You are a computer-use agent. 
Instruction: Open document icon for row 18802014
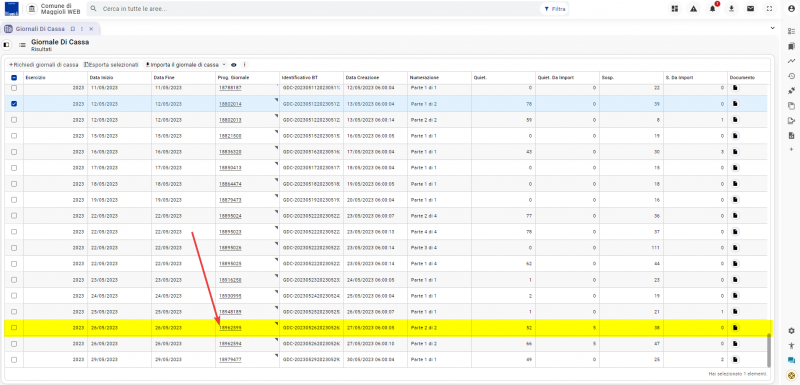pyautogui.click(x=735, y=104)
